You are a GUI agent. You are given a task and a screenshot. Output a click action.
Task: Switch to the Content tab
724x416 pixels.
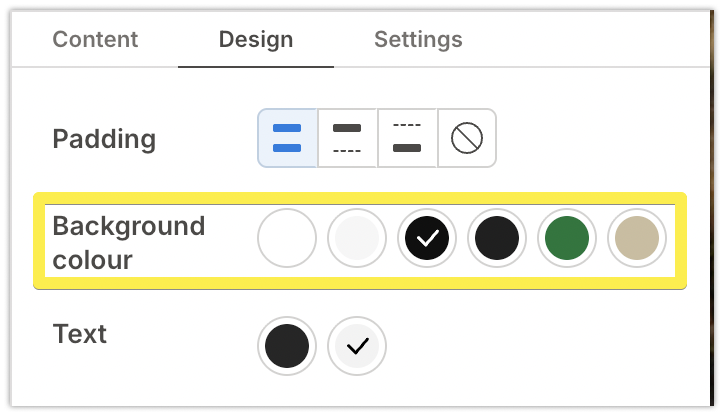(x=95, y=40)
